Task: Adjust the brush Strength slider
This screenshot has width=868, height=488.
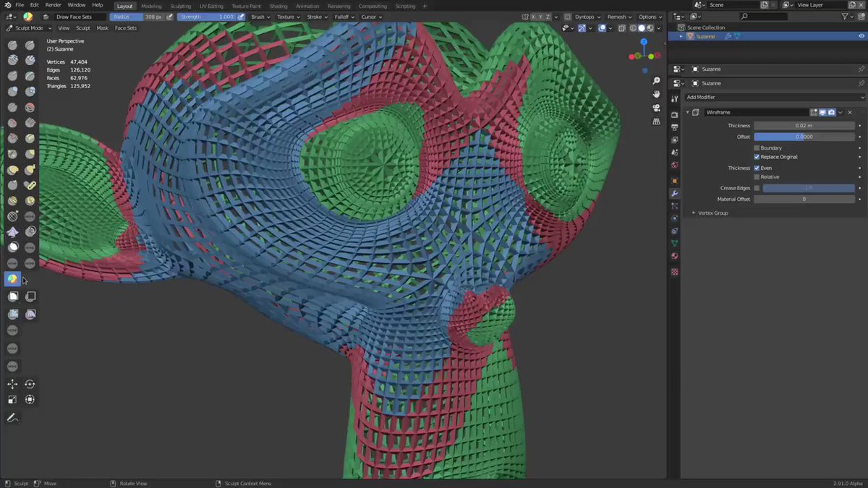Action: [x=206, y=17]
